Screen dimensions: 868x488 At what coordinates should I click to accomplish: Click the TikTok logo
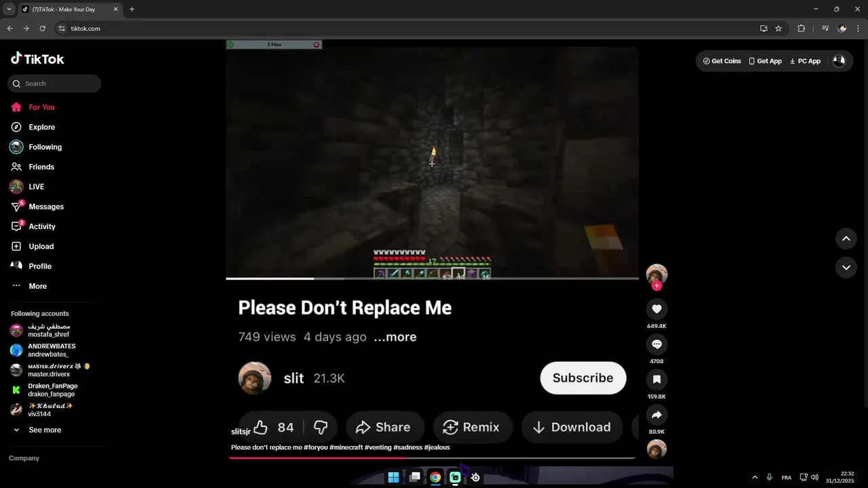37,59
